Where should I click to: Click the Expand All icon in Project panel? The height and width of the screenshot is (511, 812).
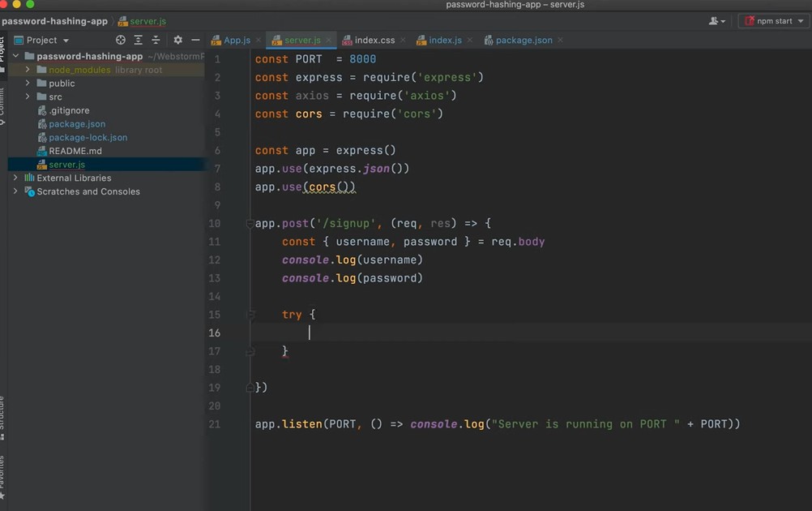pyautogui.click(x=139, y=40)
